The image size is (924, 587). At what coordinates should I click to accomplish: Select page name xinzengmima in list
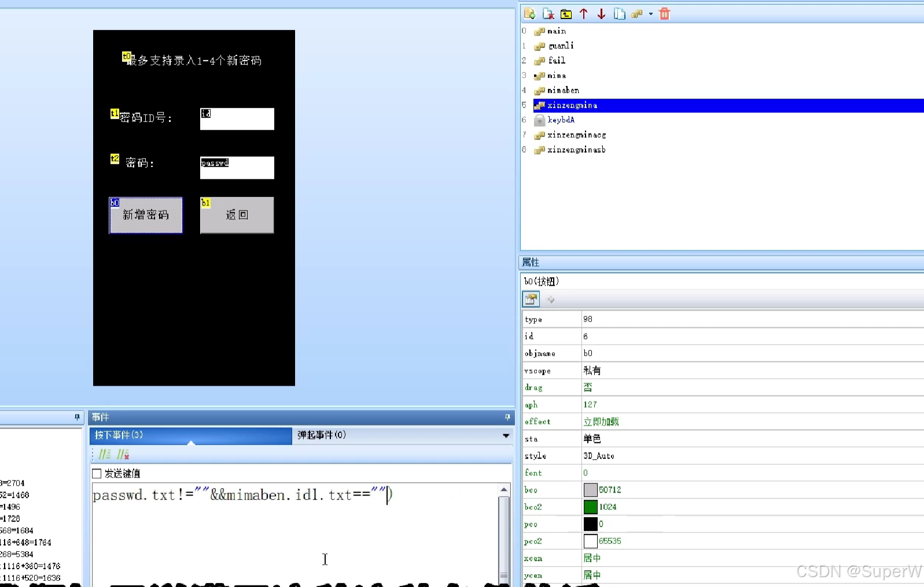coord(572,105)
